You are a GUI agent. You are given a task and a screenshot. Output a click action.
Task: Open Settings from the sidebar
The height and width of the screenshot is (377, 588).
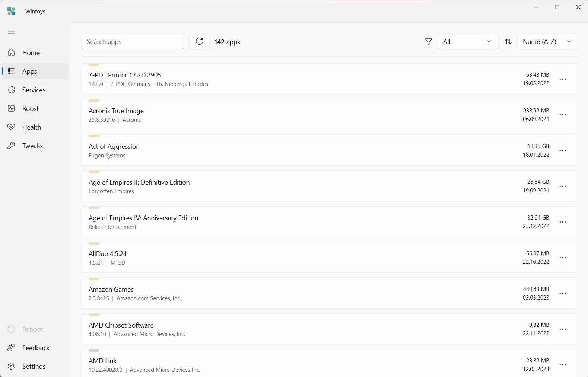click(35, 366)
